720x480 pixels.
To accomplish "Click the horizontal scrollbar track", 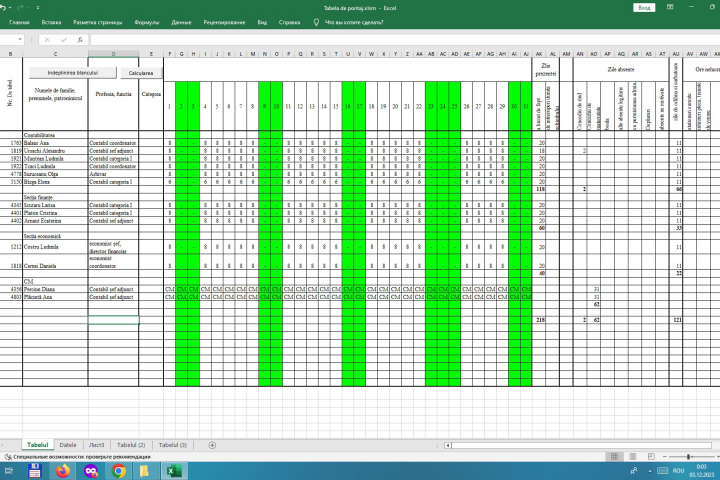I will pos(581,445).
